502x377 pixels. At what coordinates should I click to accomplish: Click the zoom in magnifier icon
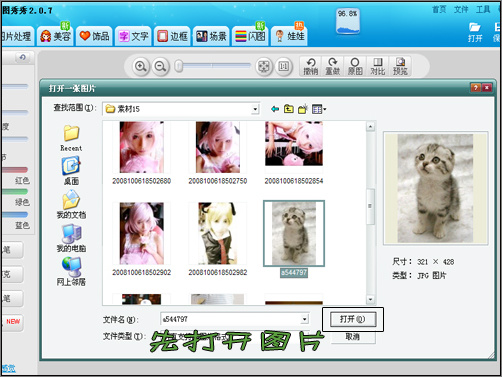(x=140, y=66)
